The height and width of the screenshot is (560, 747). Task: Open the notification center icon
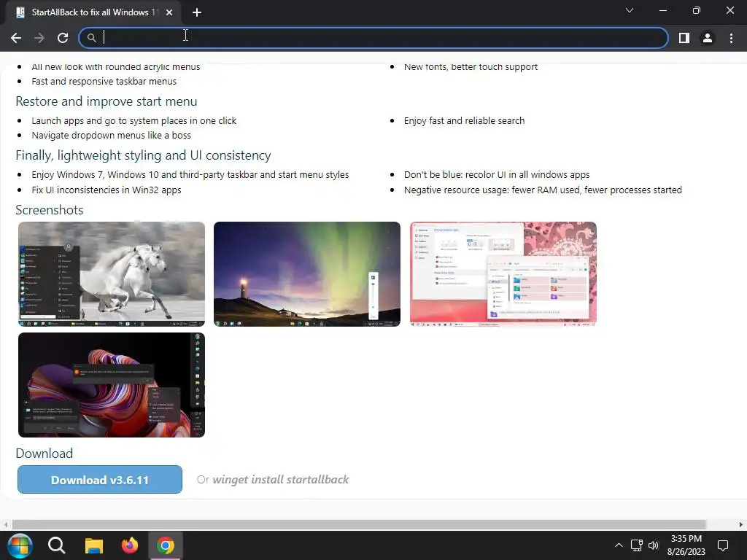[x=723, y=545]
